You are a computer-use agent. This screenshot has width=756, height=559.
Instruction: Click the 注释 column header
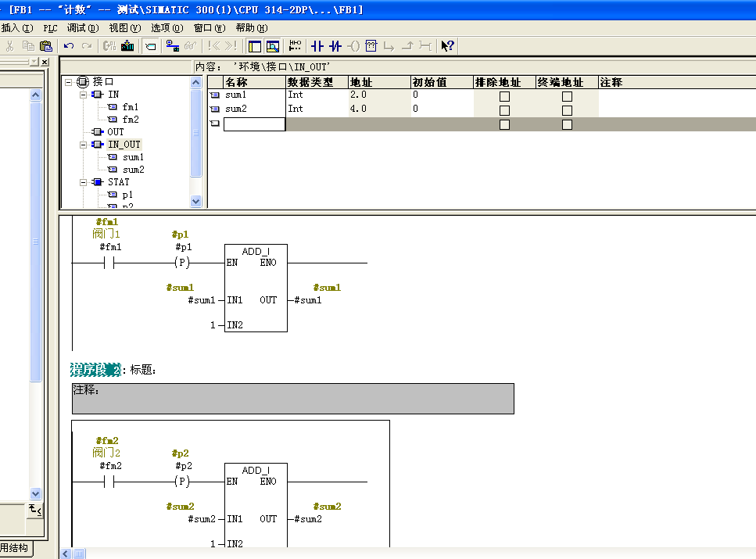(x=677, y=82)
